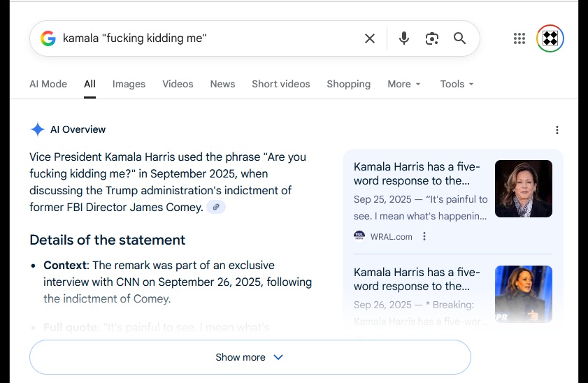Click the source link chip after Comey
588x383 pixels.
click(x=216, y=207)
